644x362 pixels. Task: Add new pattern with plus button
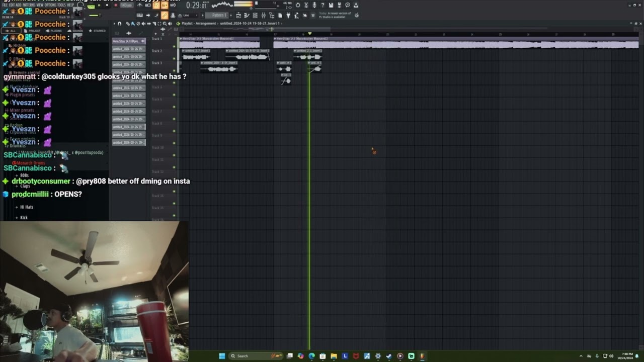[231, 15]
